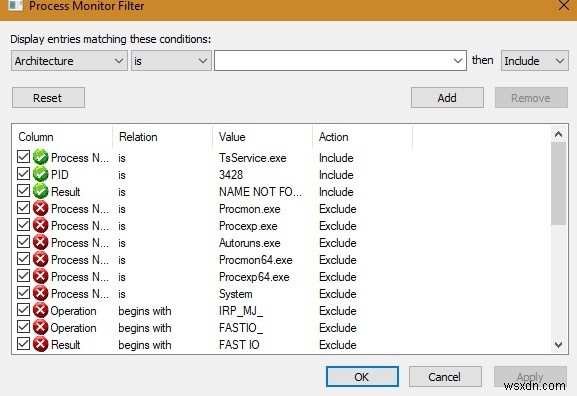This screenshot has width=577, height=396.
Task: Click the red exclude icon for System row
Action: pos(40,294)
